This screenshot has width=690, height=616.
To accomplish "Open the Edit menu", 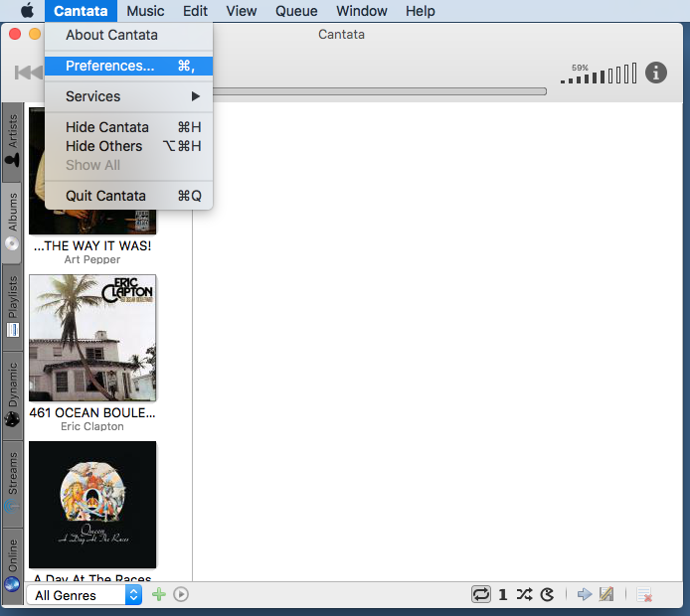I will pyautogui.click(x=195, y=11).
